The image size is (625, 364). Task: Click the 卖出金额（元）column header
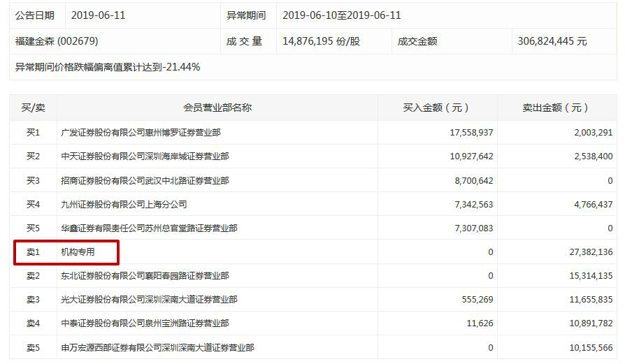556,108
